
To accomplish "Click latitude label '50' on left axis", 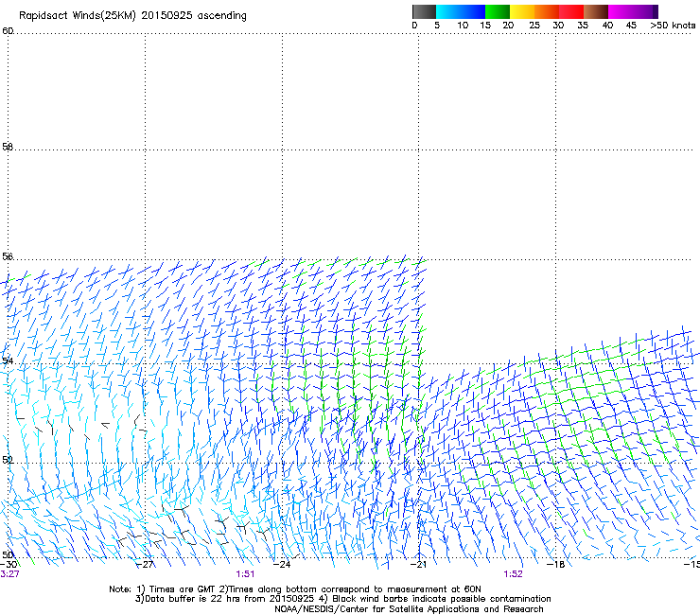I will [8, 554].
